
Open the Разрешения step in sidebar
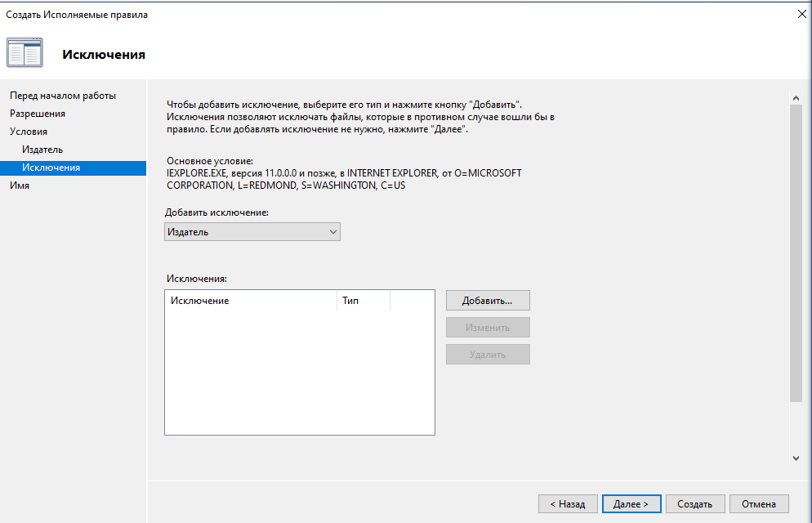[38, 114]
